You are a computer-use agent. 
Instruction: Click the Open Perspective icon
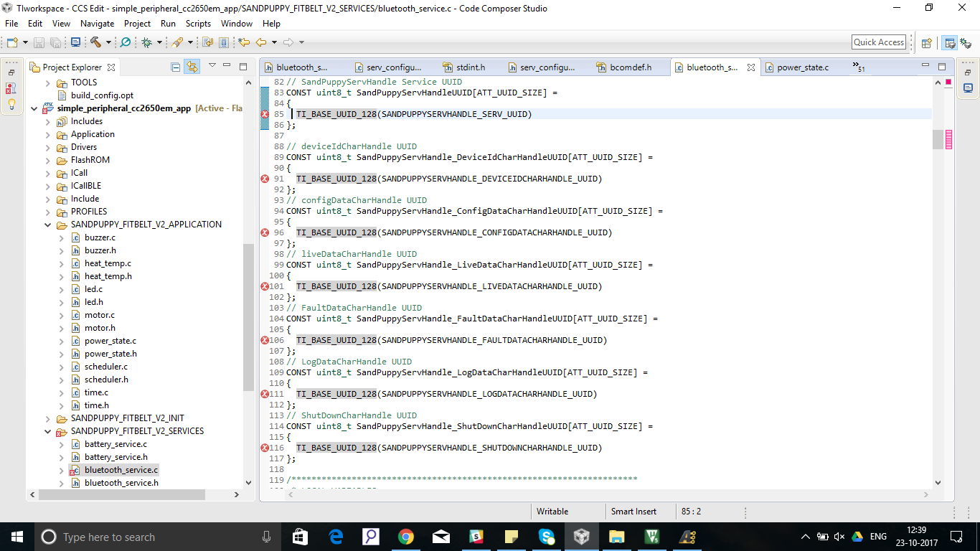pyautogui.click(x=926, y=42)
